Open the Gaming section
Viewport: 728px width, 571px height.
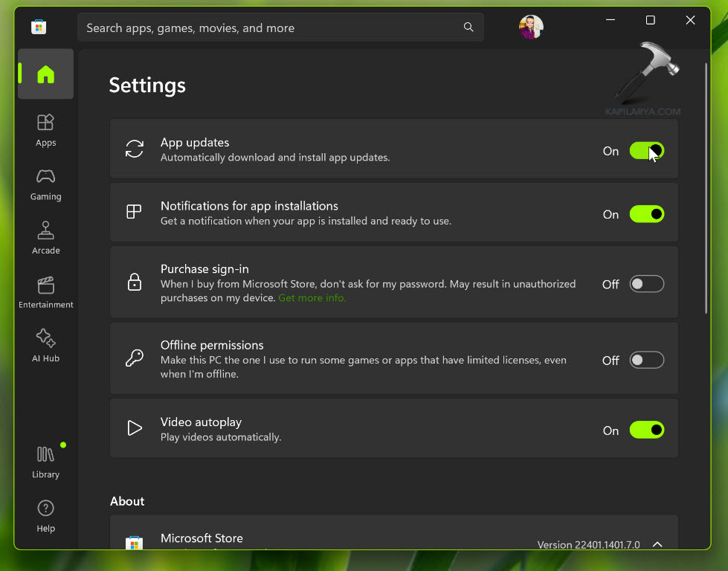point(45,184)
